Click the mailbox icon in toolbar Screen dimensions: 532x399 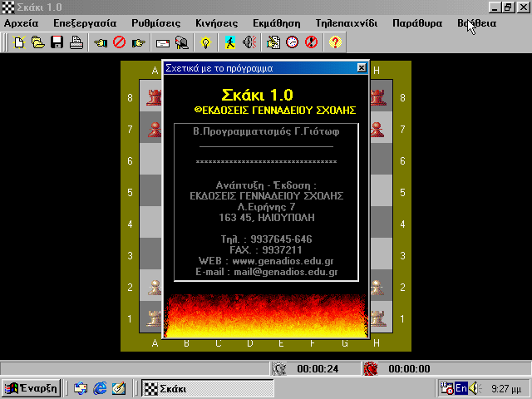click(182, 42)
